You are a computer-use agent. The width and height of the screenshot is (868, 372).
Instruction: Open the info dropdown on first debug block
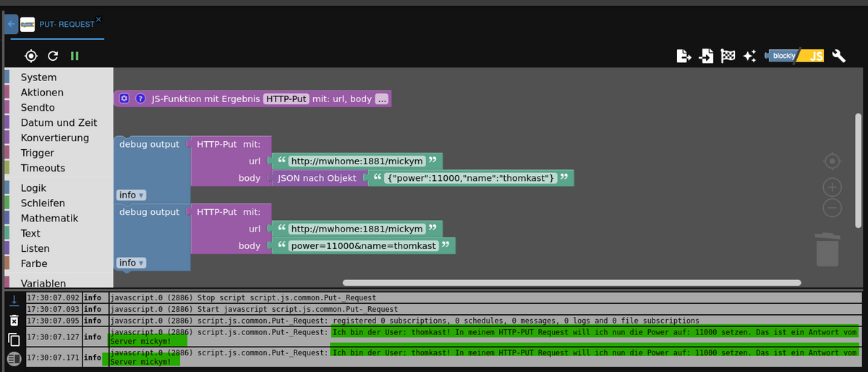(131, 195)
